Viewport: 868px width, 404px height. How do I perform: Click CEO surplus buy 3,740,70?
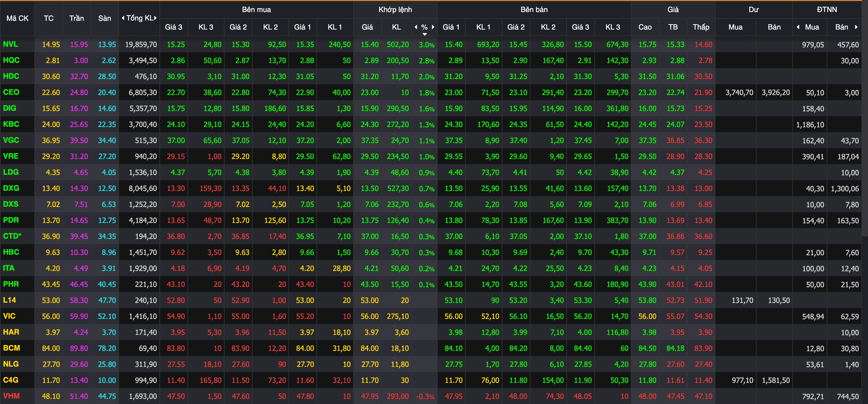pyautogui.click(x=739, y=92)
